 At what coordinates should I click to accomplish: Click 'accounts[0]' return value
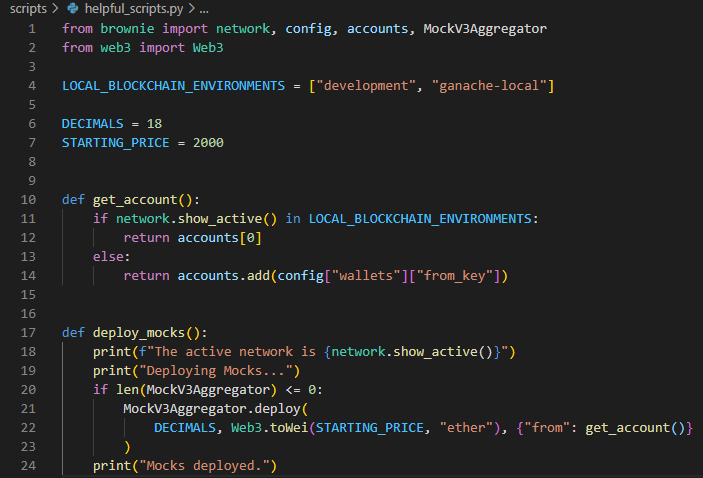(219, 238)
